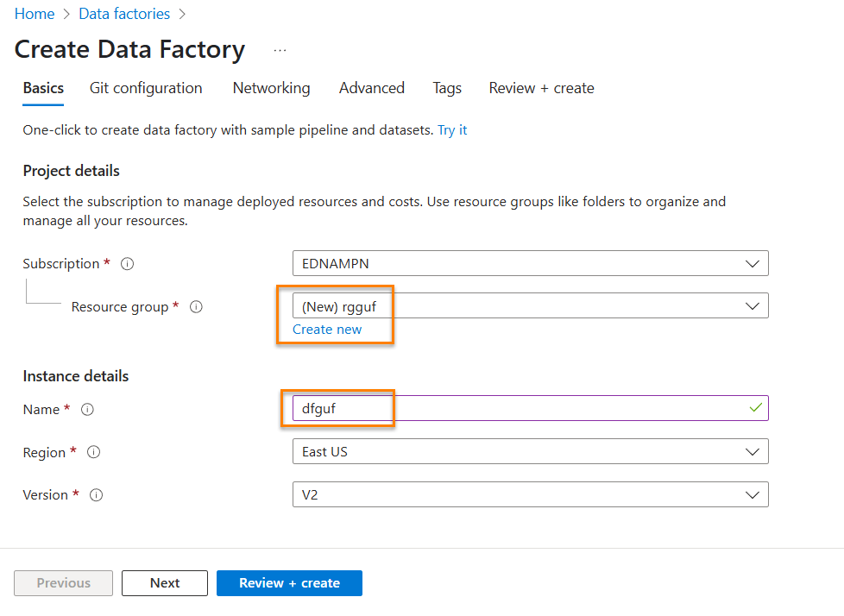This screenshot has width=844, height=616.
Task: Click the Name field info icon
Action: pos(87,410)
